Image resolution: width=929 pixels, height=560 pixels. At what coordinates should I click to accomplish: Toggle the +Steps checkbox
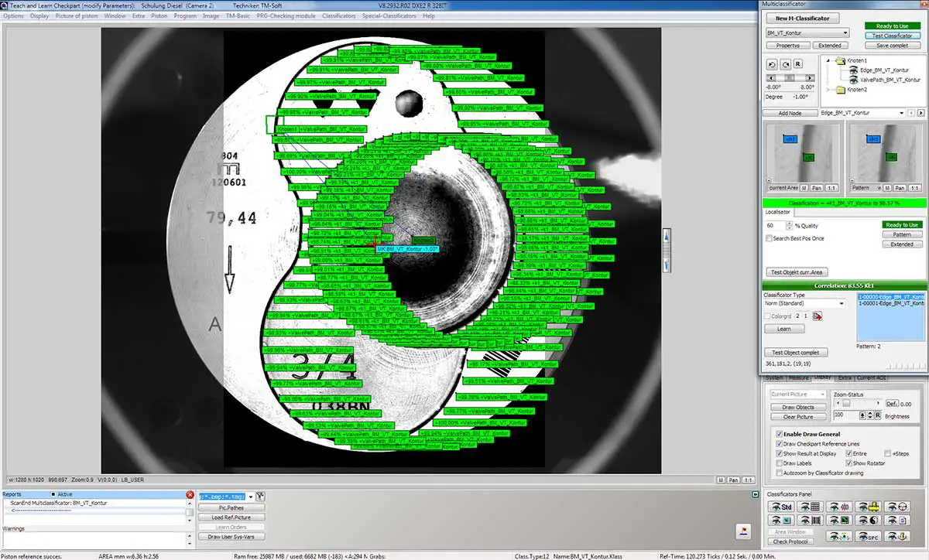pos(887,453)
